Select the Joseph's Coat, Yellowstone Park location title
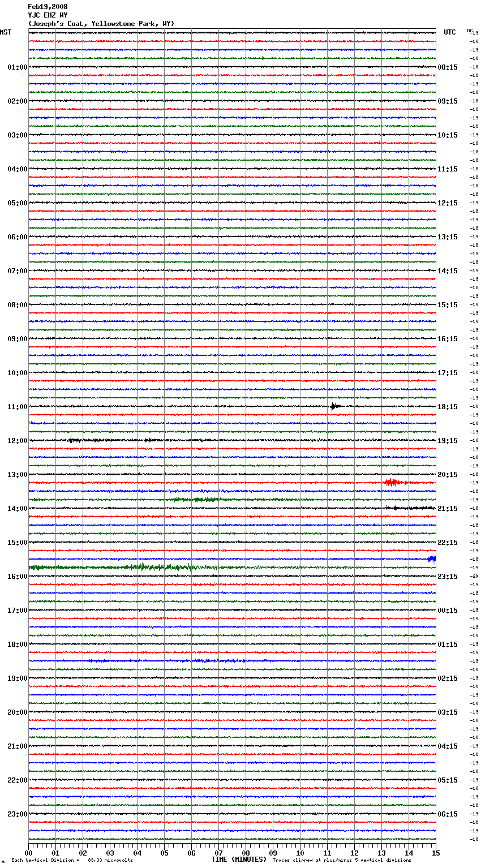The width and height of the screenshot is (481, 868). 101,24
